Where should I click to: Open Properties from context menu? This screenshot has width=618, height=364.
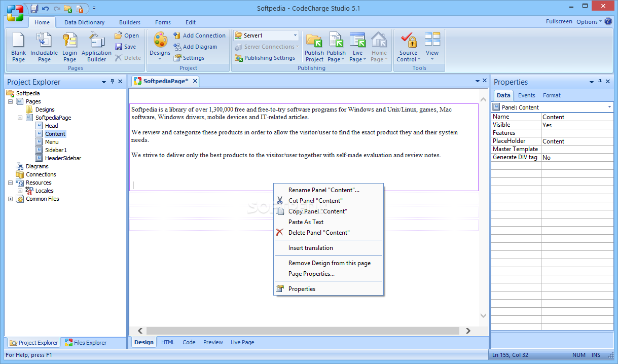(329, 289)
